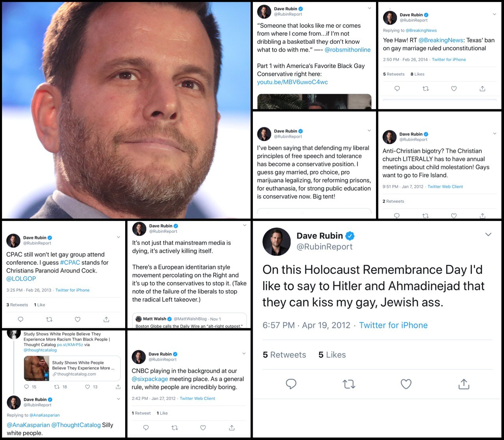The width and height of the screenshot is (504, 440).
Task: Open the Thought Catalog study link card
Action: pyautogui.click(x=72, y=368)
